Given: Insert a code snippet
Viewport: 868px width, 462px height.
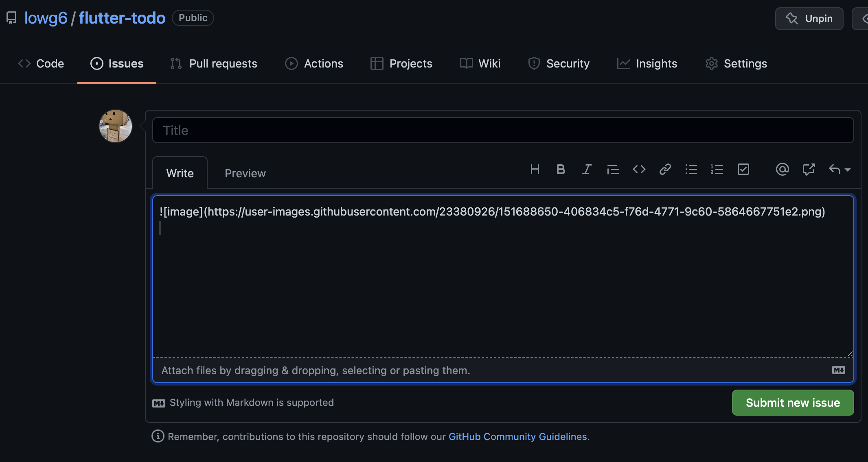Looking at the screenshot, I should click(x=638, y=170).
